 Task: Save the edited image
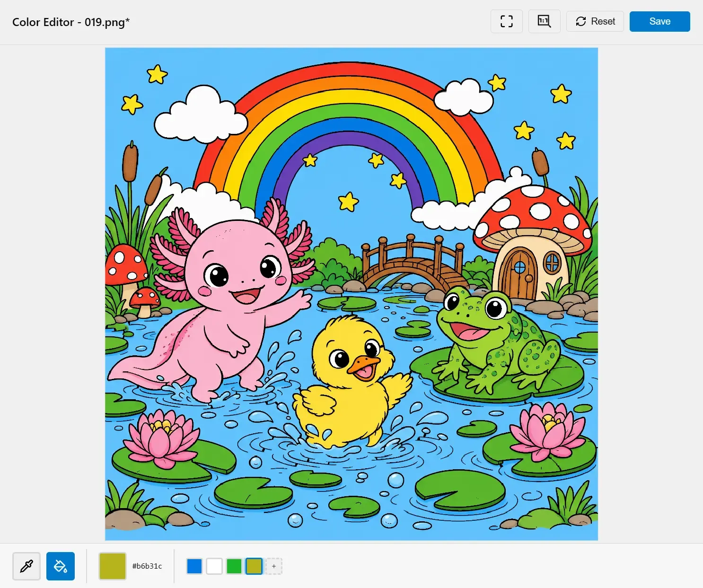click(x=659, y=21)
